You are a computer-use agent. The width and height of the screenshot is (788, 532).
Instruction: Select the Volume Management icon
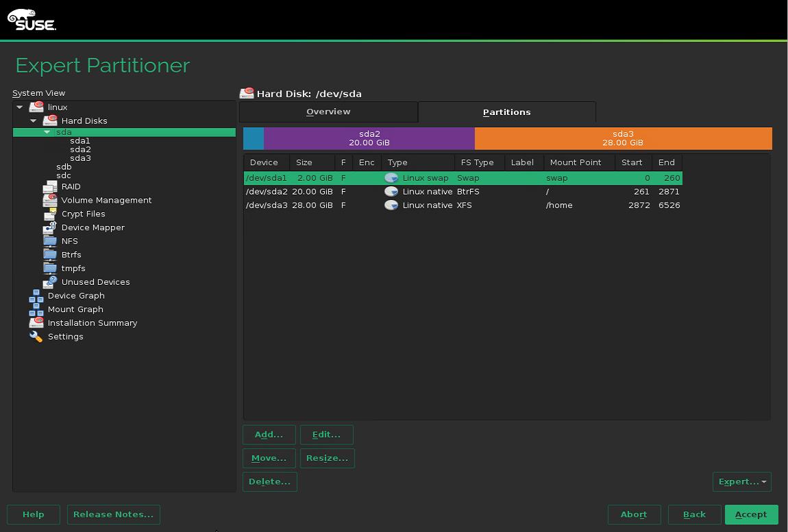tap(50, 200)
